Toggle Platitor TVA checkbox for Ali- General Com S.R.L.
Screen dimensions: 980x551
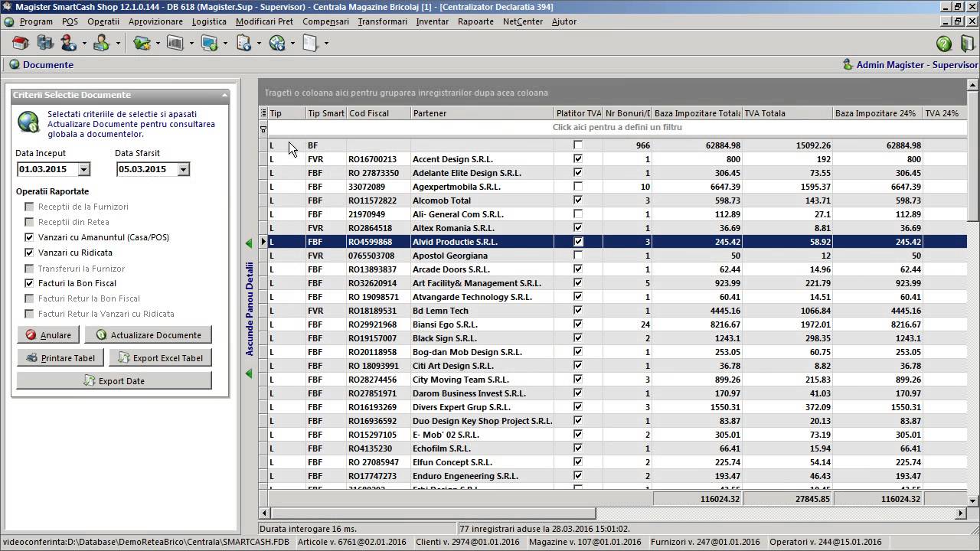(x=578, y=214)
